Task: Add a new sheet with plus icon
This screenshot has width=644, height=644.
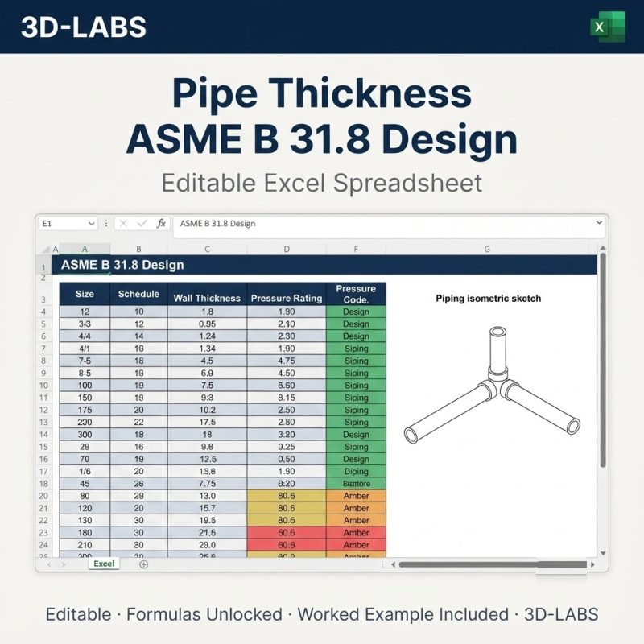Action: coord(143,564)
